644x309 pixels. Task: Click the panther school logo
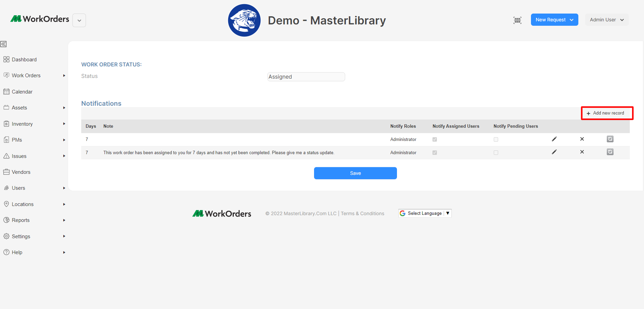point(244,20)
